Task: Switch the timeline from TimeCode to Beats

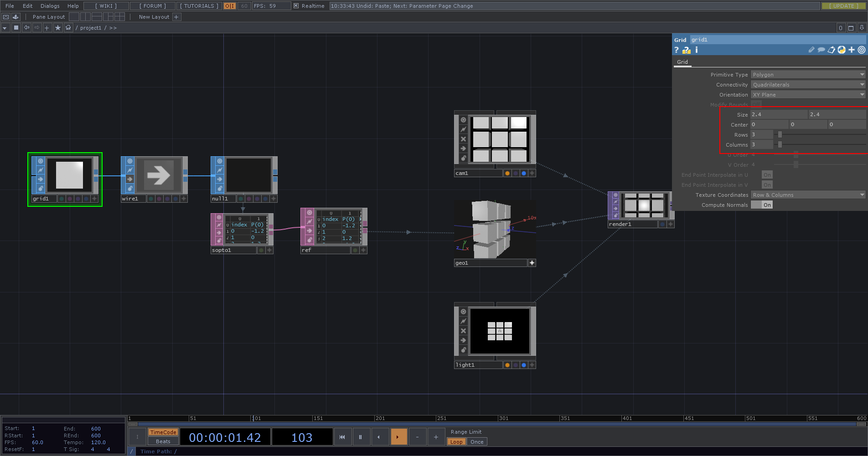Action: [163, 441]
